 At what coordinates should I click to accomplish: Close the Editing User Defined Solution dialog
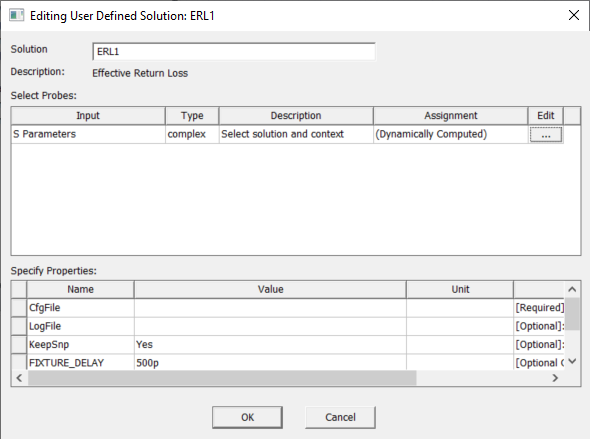point(574,15)
